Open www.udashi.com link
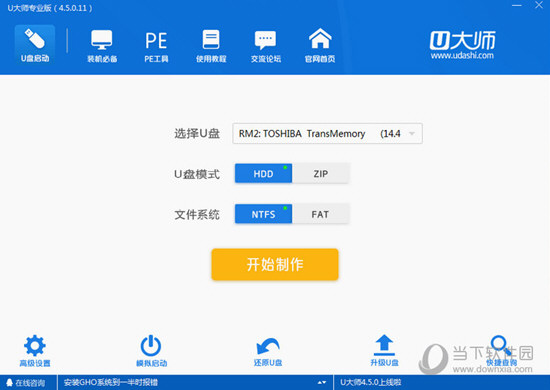Viewport: 550px width, 390px height. point(462,55)
